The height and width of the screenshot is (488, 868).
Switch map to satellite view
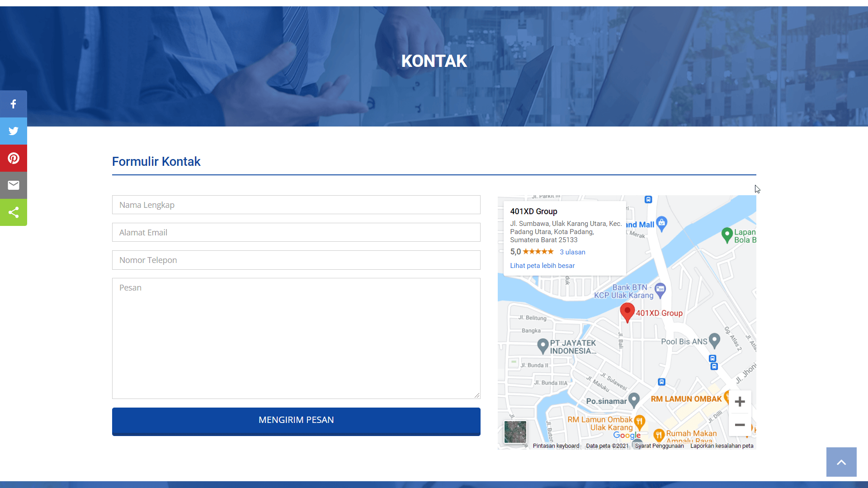515,432
